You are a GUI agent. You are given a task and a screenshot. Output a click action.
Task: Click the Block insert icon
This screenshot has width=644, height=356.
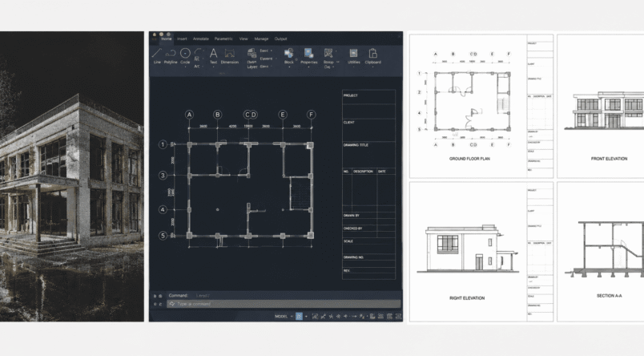(x=288, y=53)
